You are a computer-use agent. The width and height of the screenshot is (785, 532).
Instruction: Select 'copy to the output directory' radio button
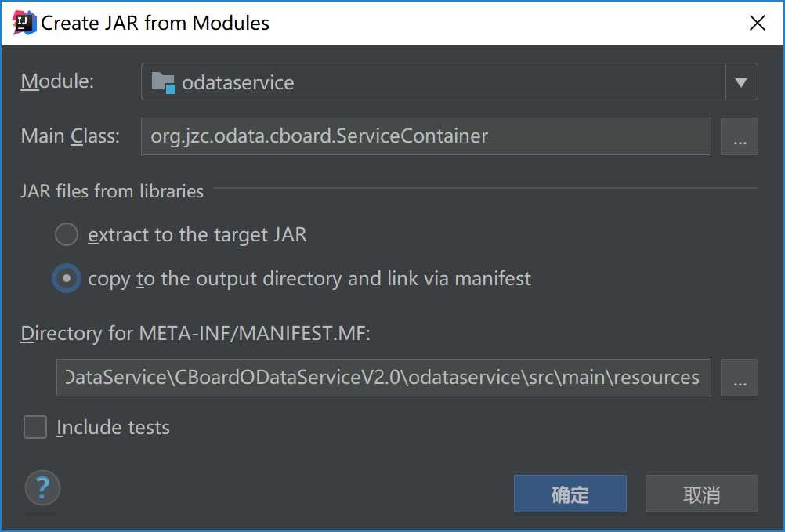tap(67, 278)
